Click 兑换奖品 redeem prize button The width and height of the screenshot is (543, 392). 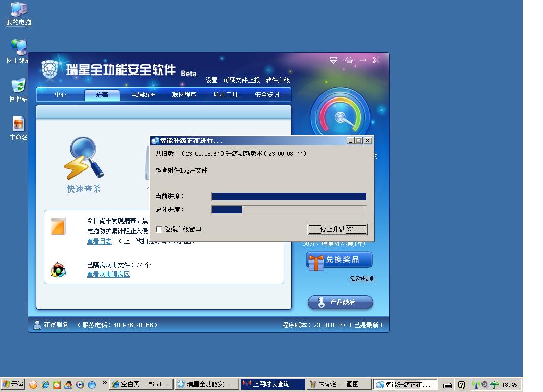(339, 260)
